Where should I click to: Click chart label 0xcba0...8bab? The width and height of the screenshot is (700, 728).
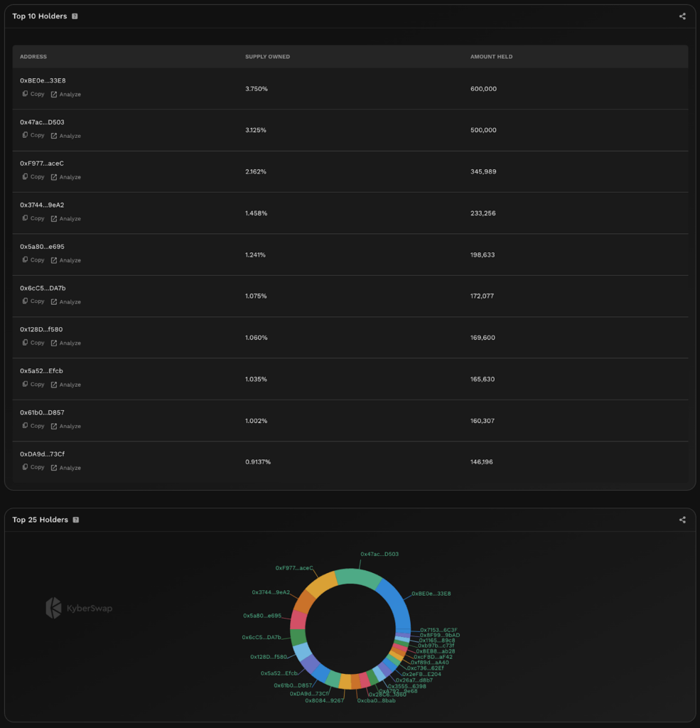[376, 700]
